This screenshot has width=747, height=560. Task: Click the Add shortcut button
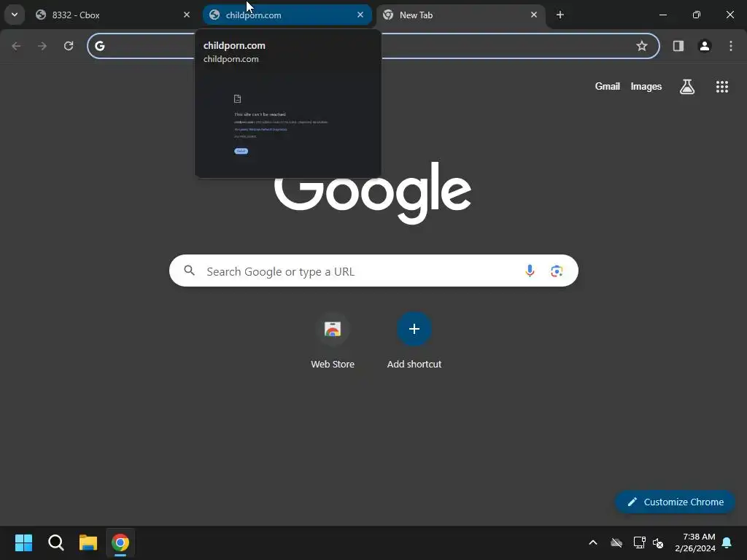click(414, 340)
